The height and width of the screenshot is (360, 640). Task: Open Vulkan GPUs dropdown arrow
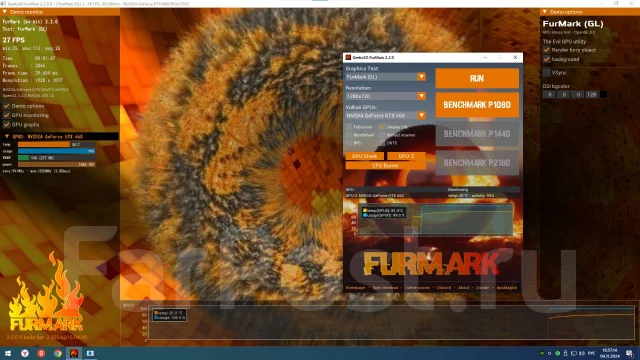coord(421,116)
